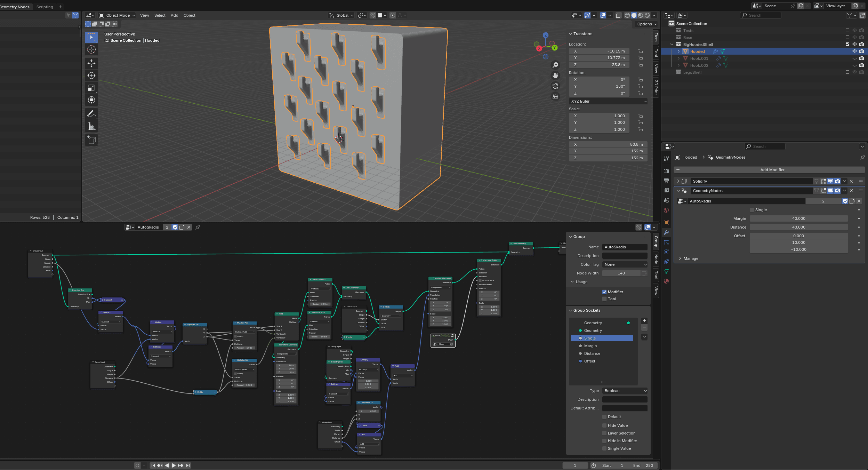Select the Annotate pencil tool
The image size is (868, 470).
[x=91, y=114]
